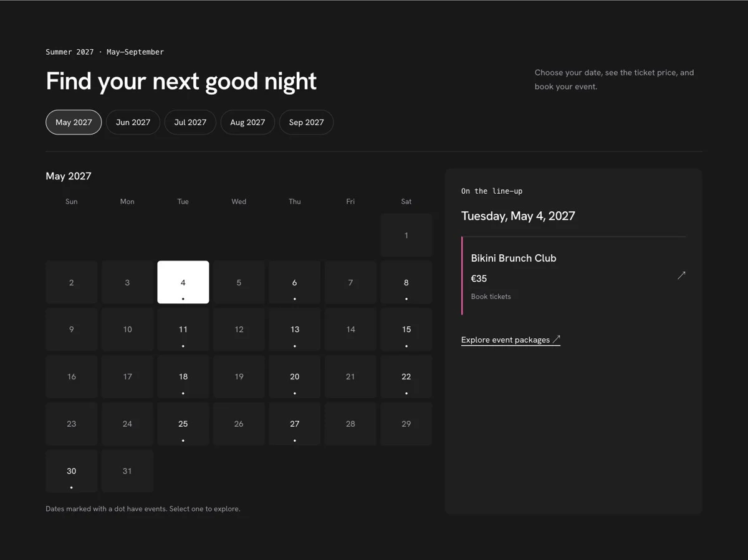Open the Explore event packages link
748x560 pixels.
pos(511,340)
